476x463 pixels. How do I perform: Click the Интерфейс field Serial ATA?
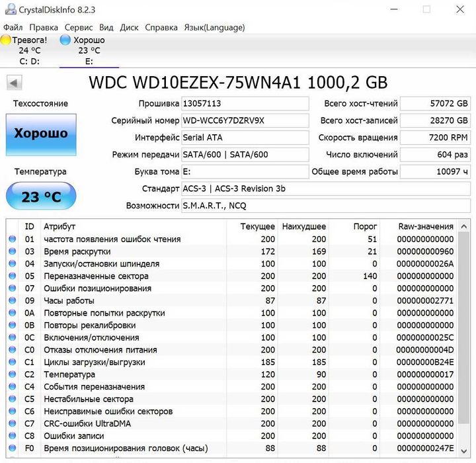(x=245, y=138)
